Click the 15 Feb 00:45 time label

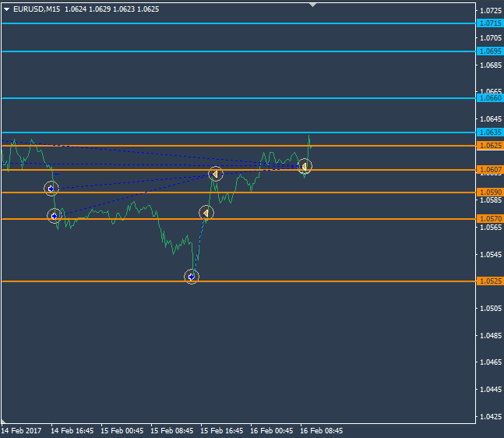[x=122, y=431]
